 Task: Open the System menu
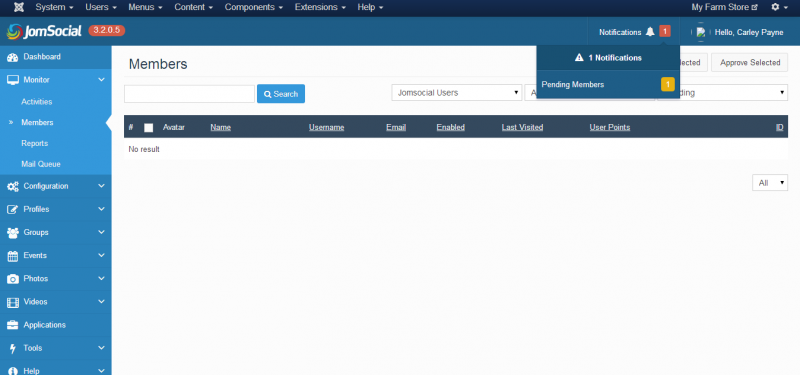55,7
